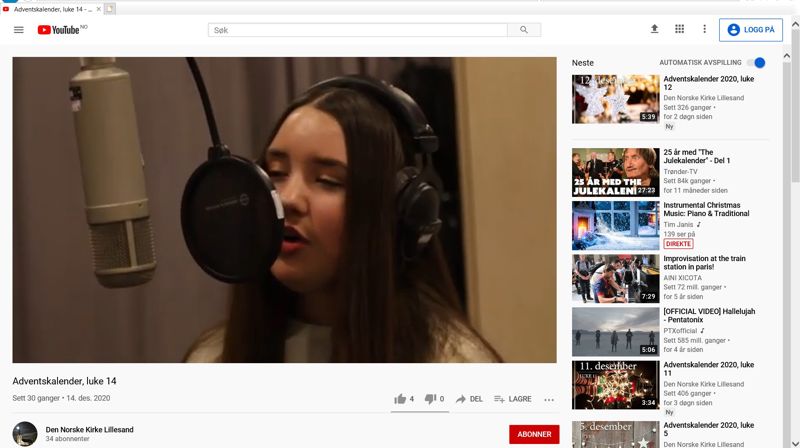Save video with LAGRE button
Screen dimensions: 800x448
tap(513, 399)
